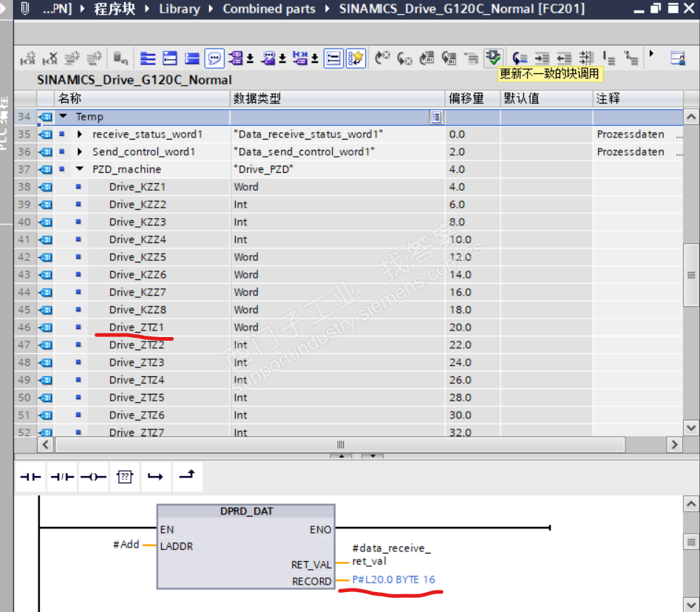Screen dimensions: 700x612
Task: Click interface table scroll-right arrow
Action: [x=675, y=445]
